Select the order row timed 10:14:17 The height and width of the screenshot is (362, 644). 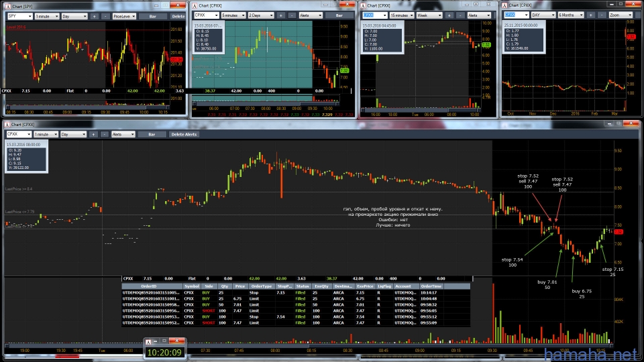click(x=296, y=293)
